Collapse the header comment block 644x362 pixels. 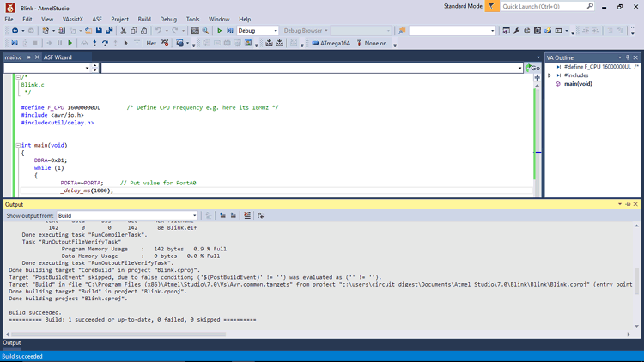(x=18, y=77)
